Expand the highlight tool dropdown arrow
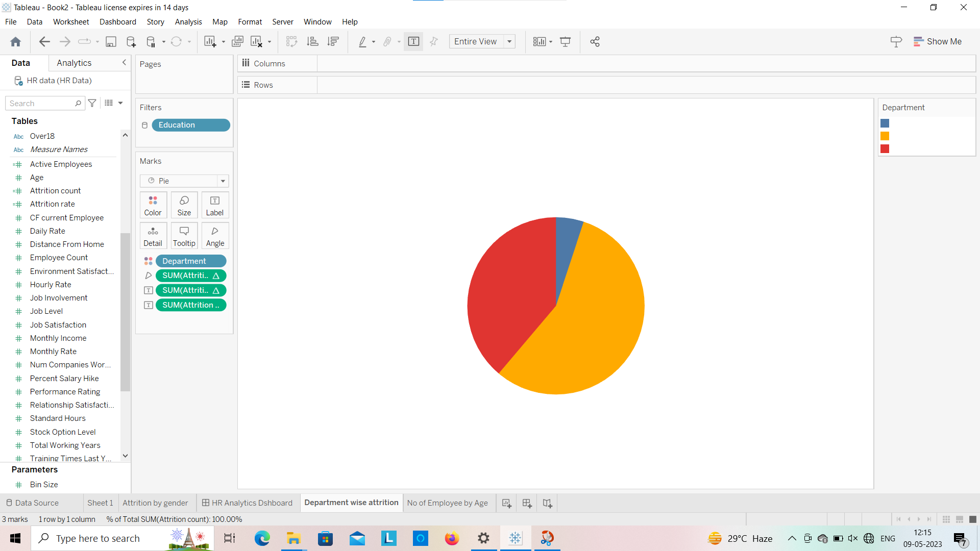 click(374, 42)
